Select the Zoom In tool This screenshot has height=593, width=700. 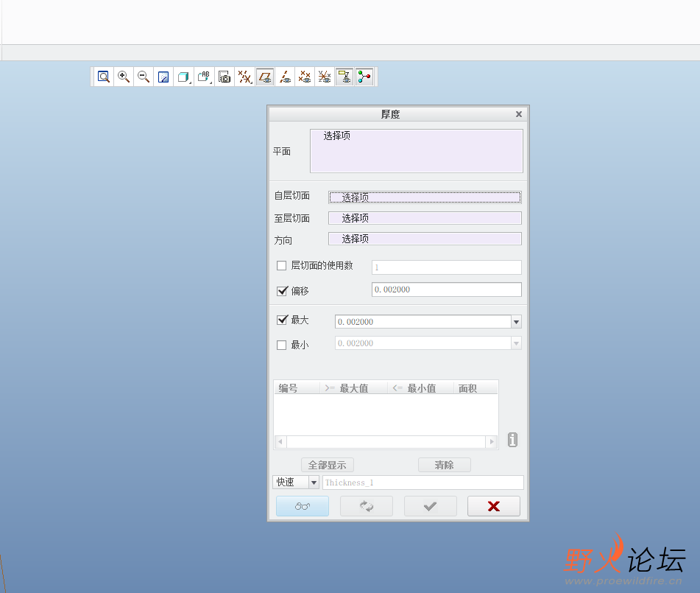124,77
